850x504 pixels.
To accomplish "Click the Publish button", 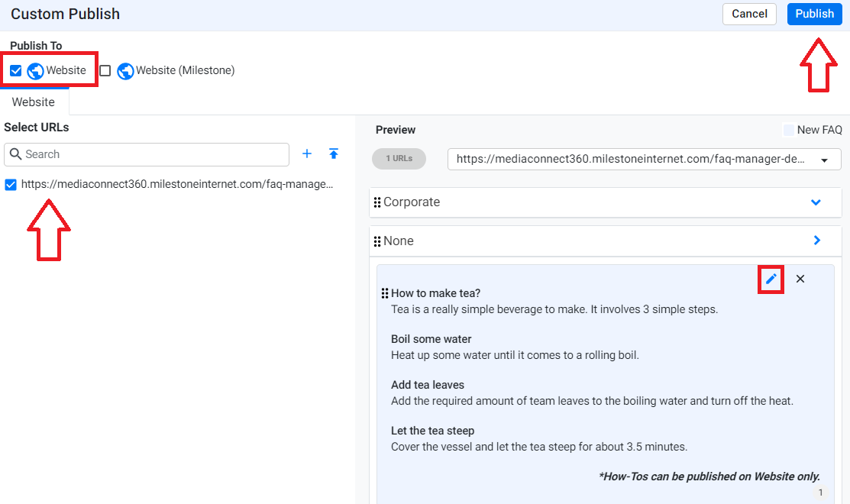I will (x=814, y=14).
